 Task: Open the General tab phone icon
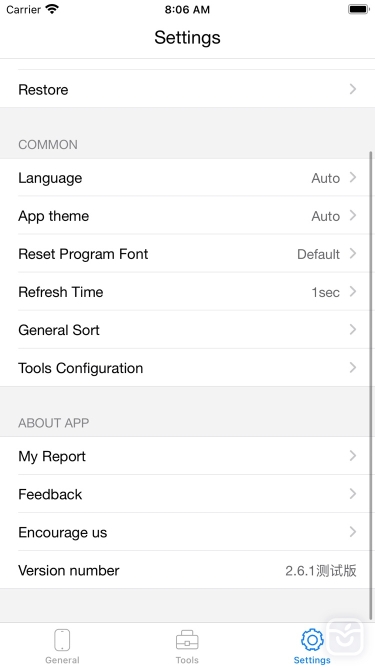62,640
